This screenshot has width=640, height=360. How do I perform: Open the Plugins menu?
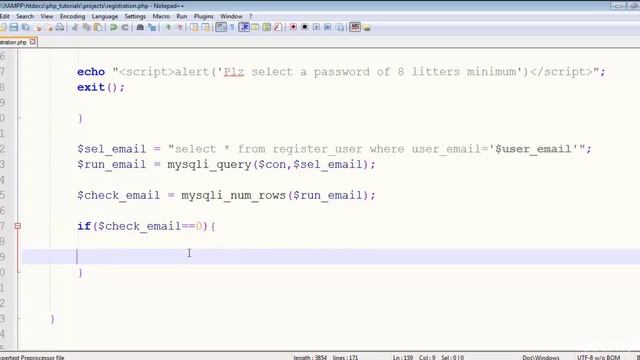click(204, 16)
